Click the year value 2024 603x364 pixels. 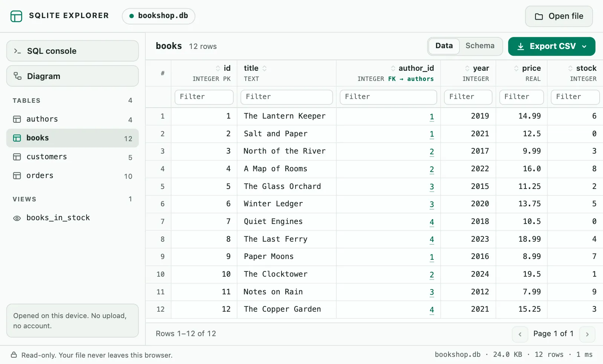point(480,274)
